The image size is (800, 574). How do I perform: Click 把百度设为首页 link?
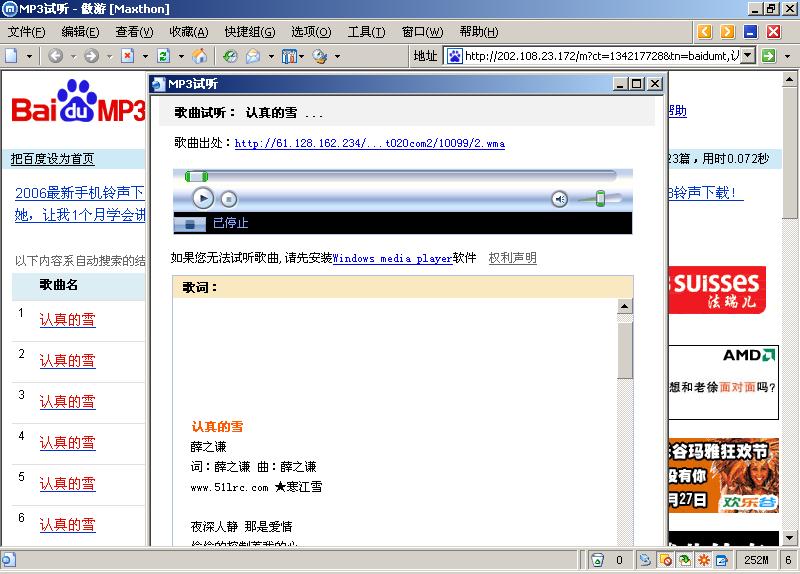coord(53,159)
